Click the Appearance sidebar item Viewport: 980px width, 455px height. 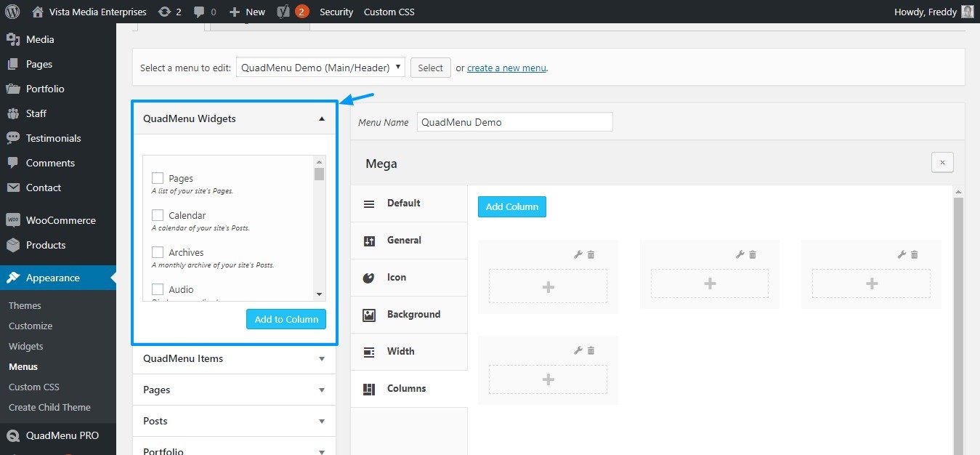(x=58, y=278)
